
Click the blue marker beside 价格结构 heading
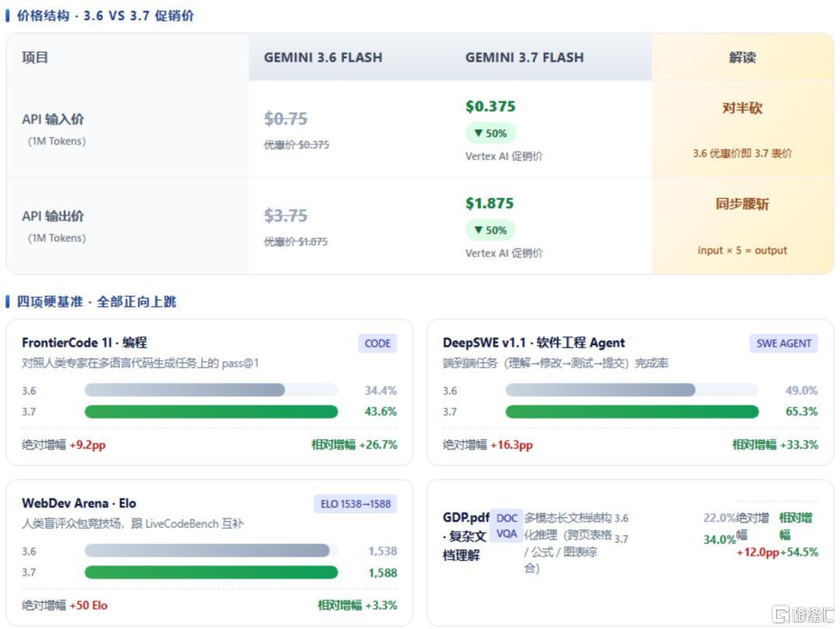[x=8, y=16]
